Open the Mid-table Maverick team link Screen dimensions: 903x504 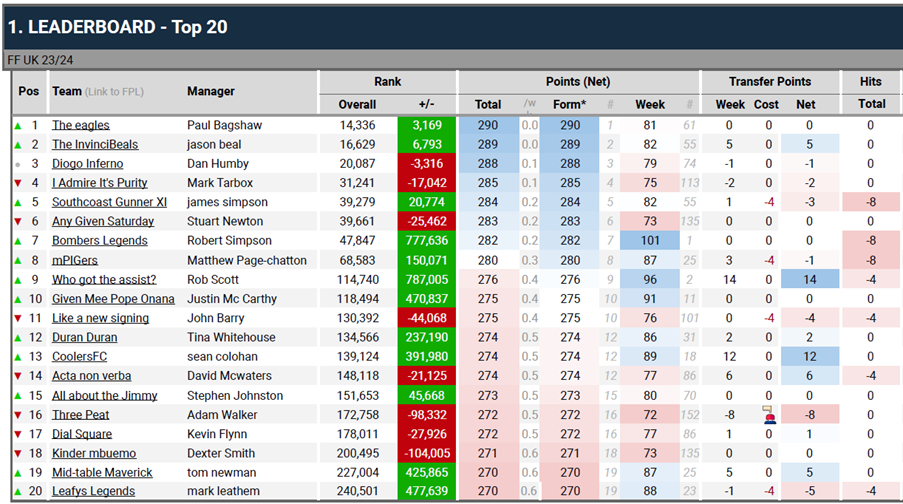[102, 472]
